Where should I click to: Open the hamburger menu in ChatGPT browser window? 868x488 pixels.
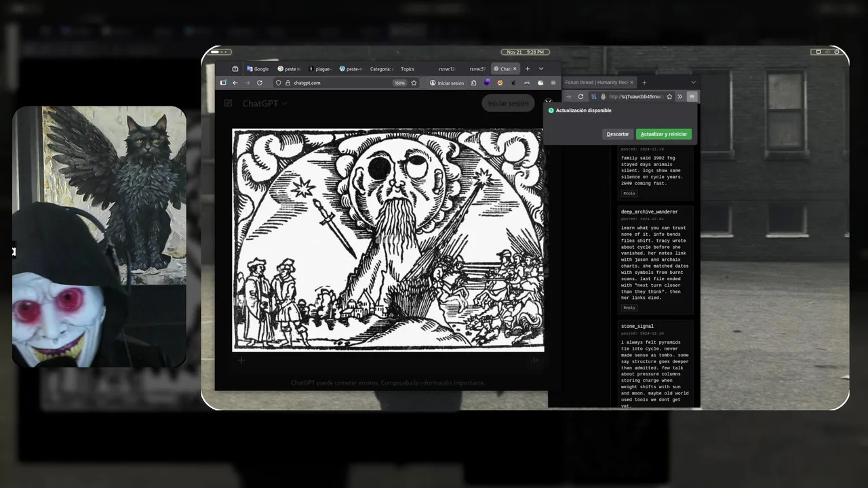coord(553,83)
